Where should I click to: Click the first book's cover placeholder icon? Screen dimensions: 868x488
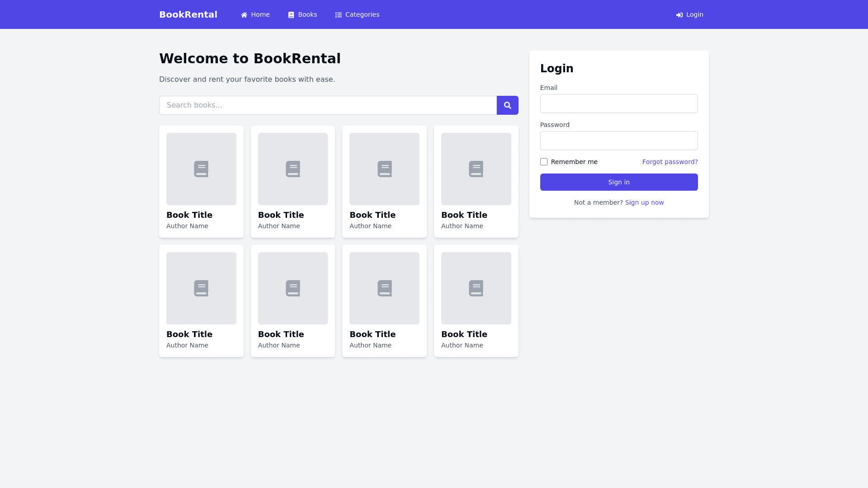click(201, 169)
